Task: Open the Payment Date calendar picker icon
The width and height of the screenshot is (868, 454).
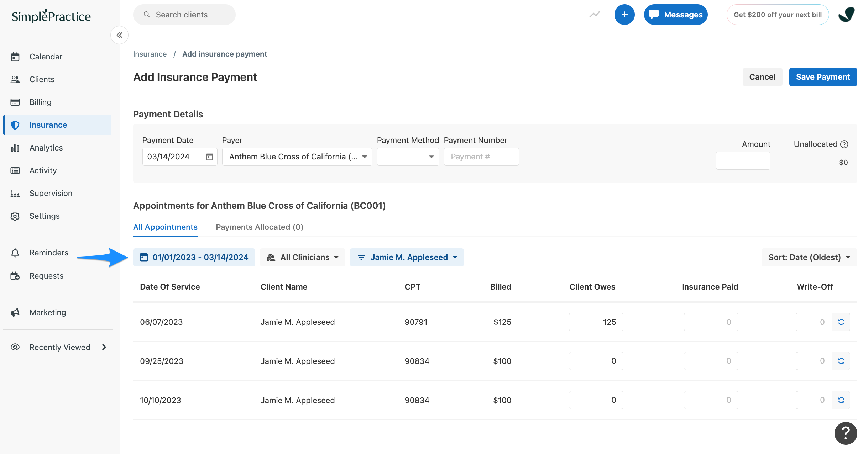Action: pos(209,157)
